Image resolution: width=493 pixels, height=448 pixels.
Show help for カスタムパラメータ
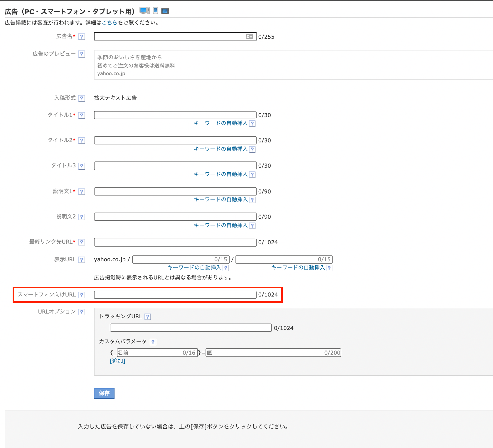(x=153, y=342)
